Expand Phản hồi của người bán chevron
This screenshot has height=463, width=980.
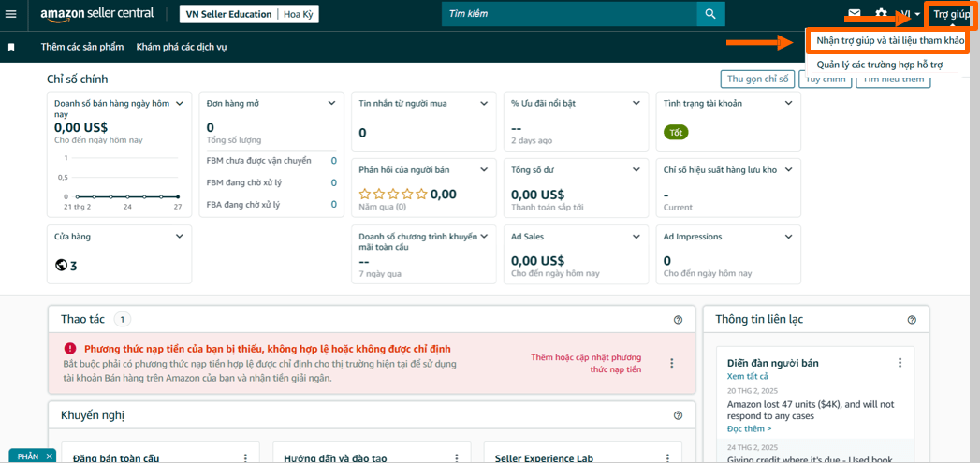coord(484,169)
